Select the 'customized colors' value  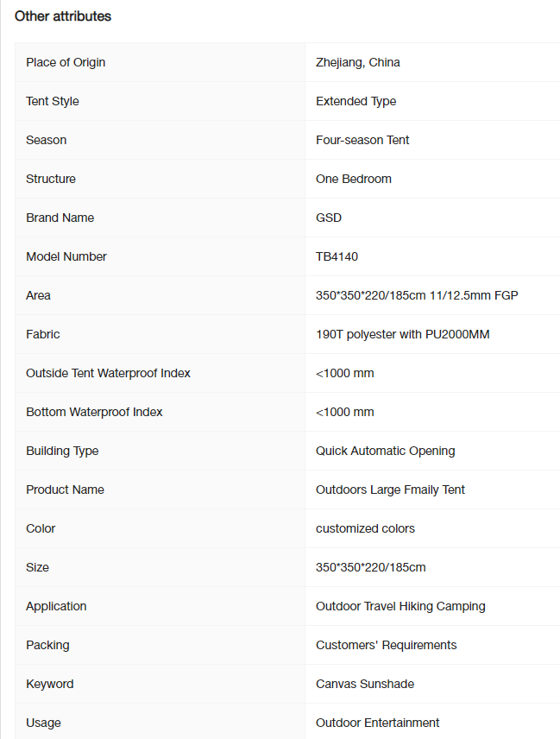point(365,528)
